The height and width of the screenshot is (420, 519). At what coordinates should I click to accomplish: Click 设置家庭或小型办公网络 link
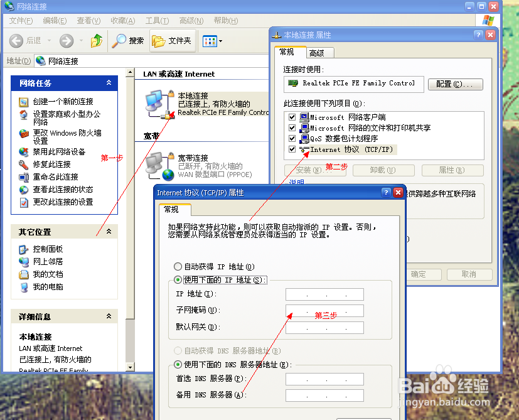click(x=67, y=118)
